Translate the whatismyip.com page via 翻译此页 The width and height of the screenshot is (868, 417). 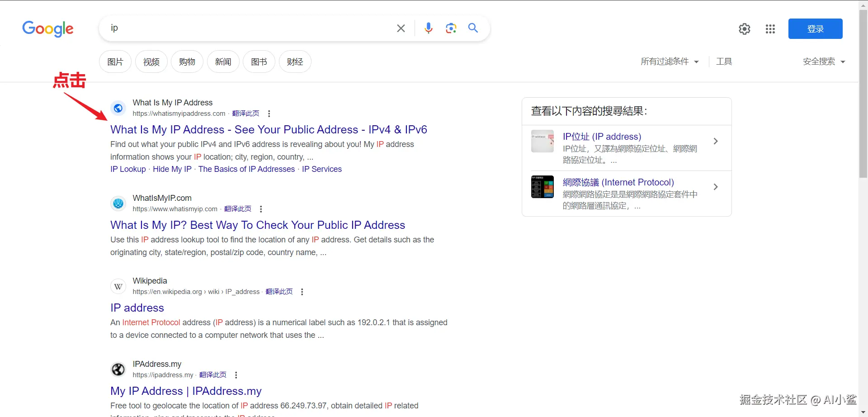(x=237, y=209)
